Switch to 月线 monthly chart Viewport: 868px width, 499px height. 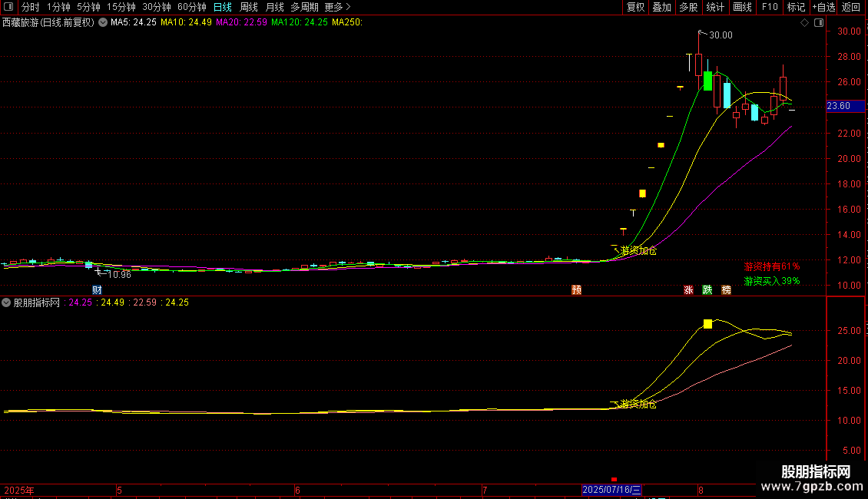pyautogui.click(x=274, y=7)
